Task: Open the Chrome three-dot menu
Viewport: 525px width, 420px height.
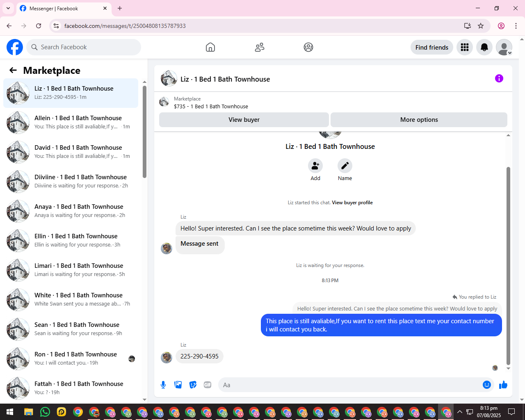Action: pos(516,26)
